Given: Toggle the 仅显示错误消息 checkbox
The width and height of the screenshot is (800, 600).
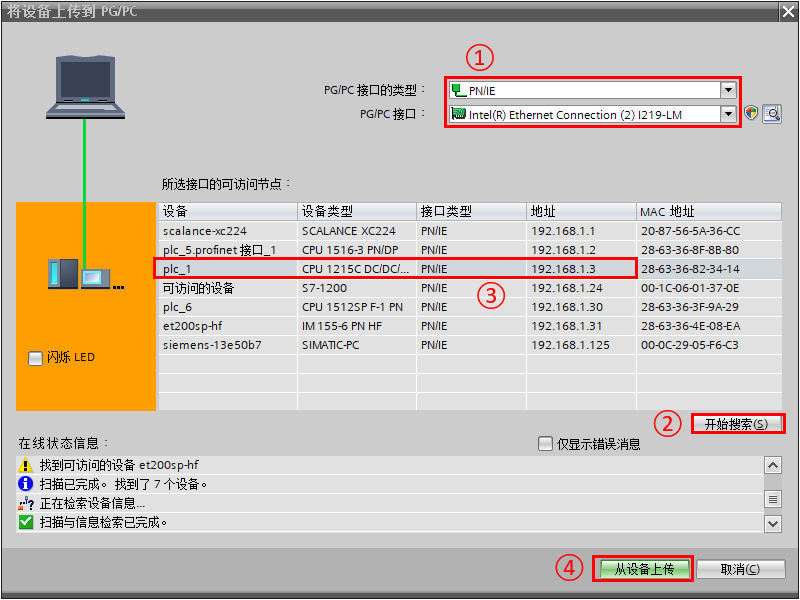Looking at the screenshot, I should 545,444.
